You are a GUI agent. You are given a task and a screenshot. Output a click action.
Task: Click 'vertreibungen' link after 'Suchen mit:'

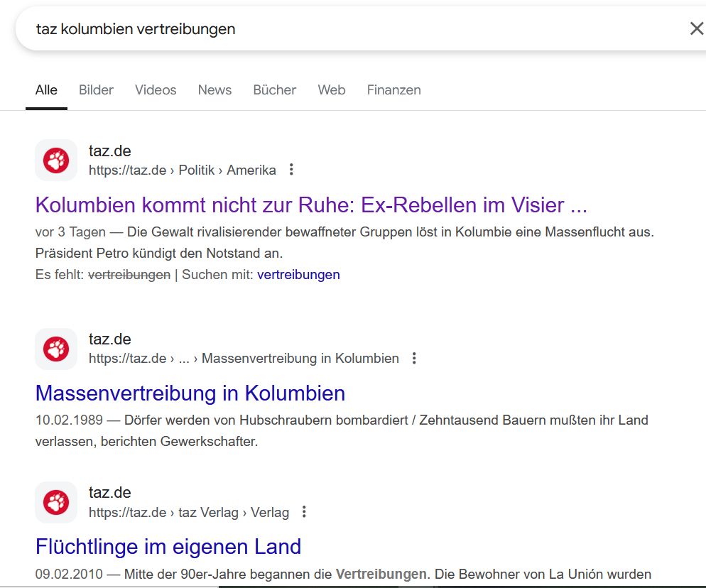pyautogui.click(x=298, y=275)
